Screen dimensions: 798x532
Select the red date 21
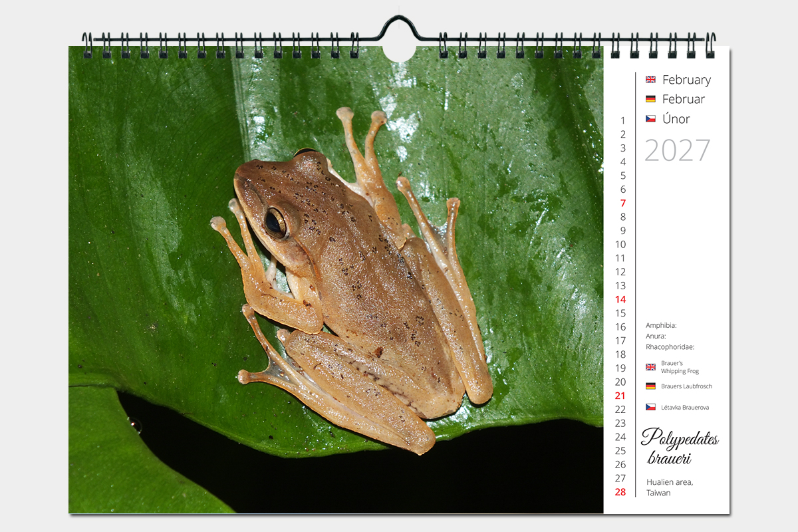point(620,396)
